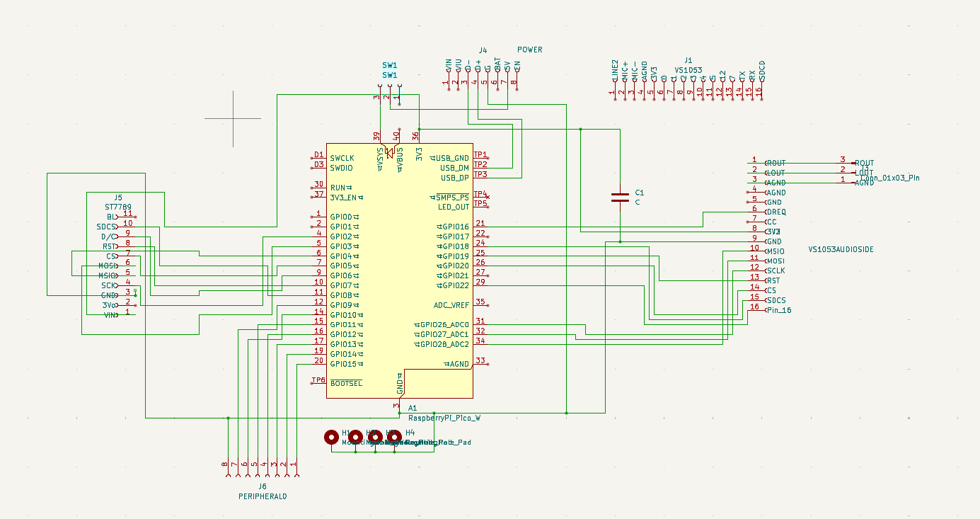Screen dimensions: 980x519
Task: Click the USB_DP pin label
Action: click(455, 178)
